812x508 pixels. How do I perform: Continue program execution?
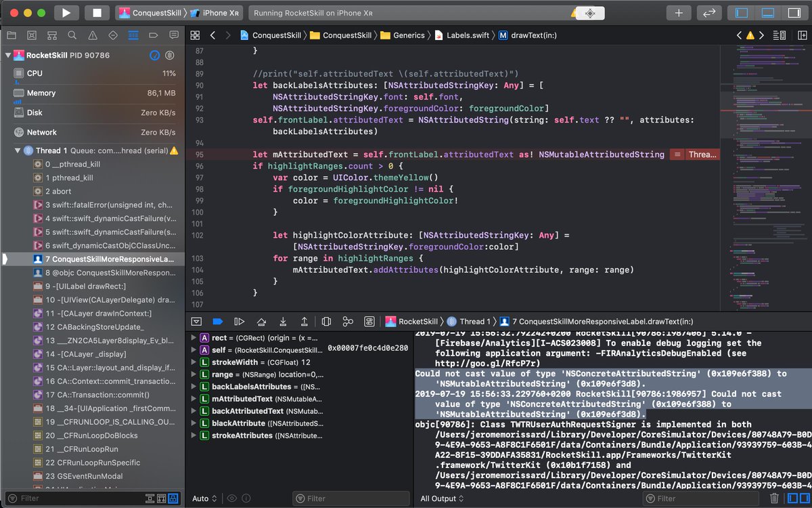(239, 321)
